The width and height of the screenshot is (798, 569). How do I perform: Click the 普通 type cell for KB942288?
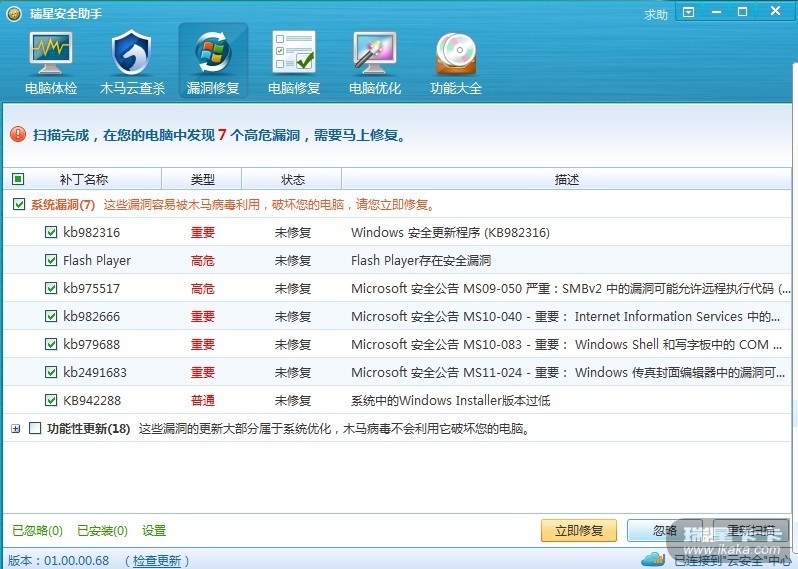(203, 401)
